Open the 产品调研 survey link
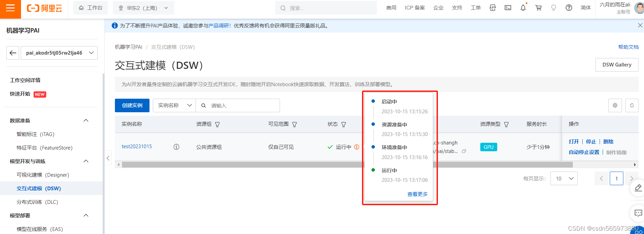This screenshot has width=644, height=234. point(219,26)
